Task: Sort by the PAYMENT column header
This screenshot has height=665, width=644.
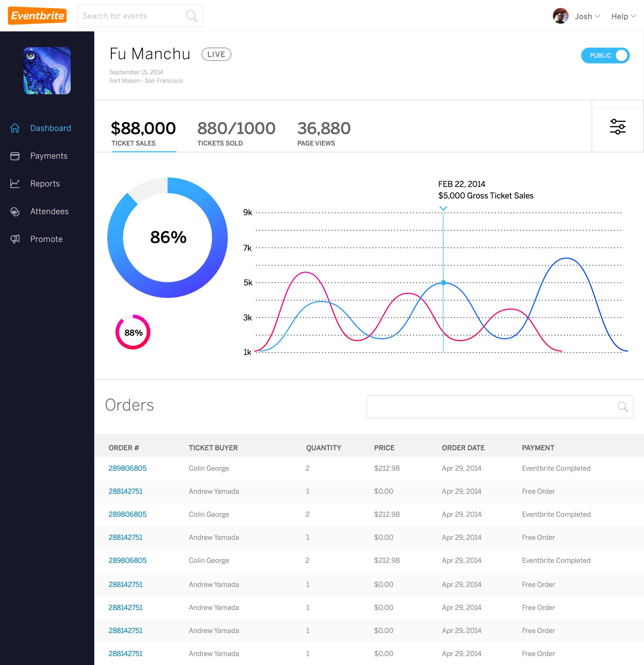Action: [x=538, y=448]
